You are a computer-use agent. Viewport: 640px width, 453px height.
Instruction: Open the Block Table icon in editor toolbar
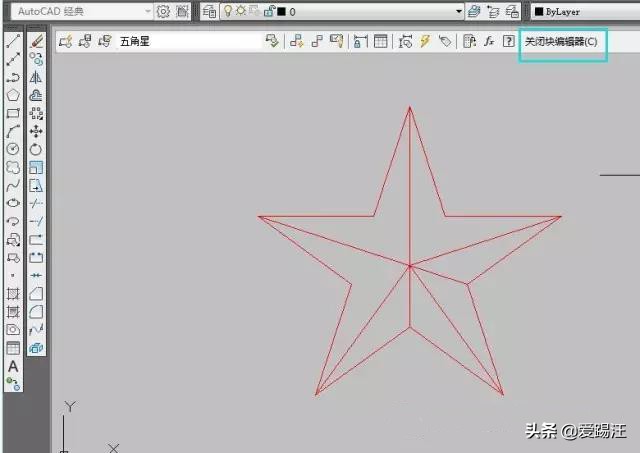(x=380, y=41)
